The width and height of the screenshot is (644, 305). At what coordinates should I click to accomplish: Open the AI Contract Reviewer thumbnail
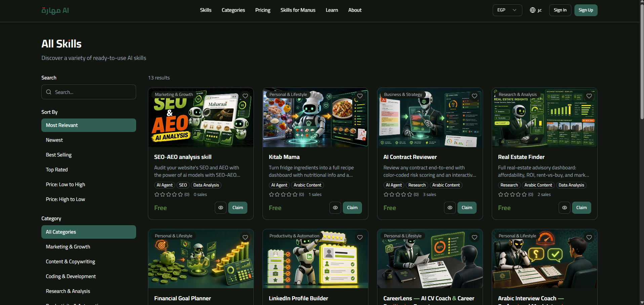[430, 117]
